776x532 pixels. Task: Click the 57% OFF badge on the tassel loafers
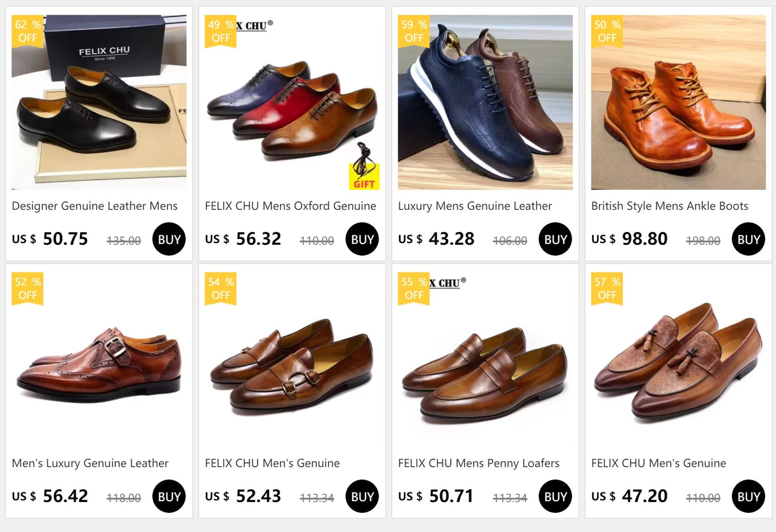point(607,289)
